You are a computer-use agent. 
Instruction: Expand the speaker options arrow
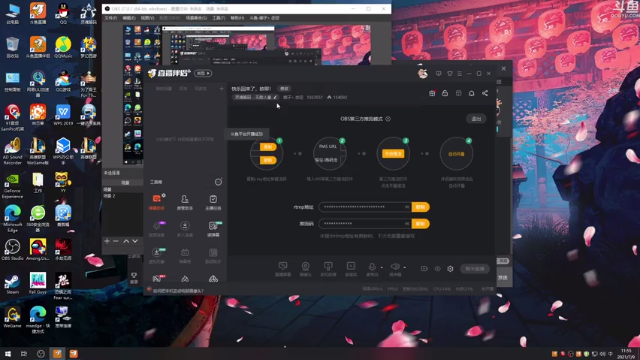click(x=404, y=268)
